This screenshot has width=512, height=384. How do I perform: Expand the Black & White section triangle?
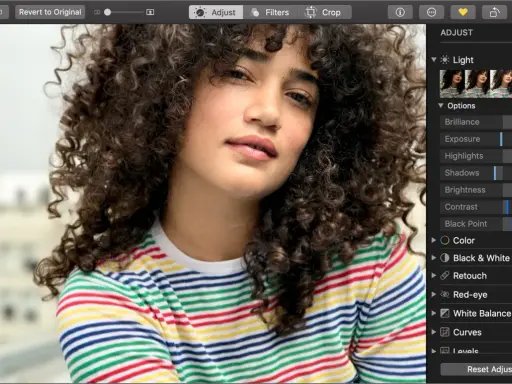coord(434,258)
